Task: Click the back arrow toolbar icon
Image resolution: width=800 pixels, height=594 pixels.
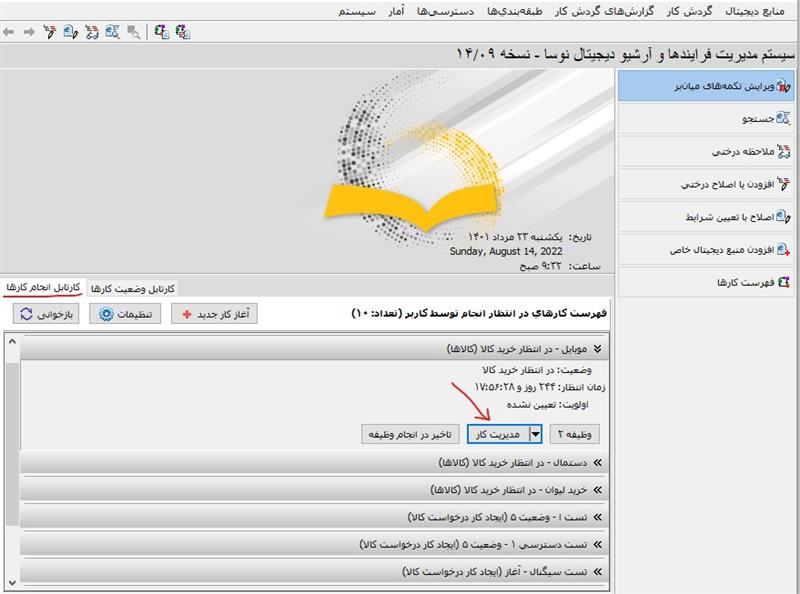Action: pyautogui.click(x=9, y=32)
